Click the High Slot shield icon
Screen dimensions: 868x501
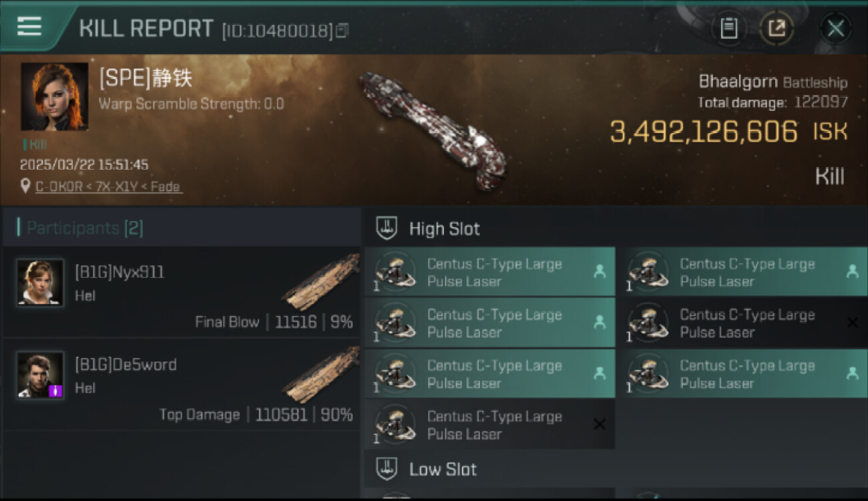coord(387,228)
